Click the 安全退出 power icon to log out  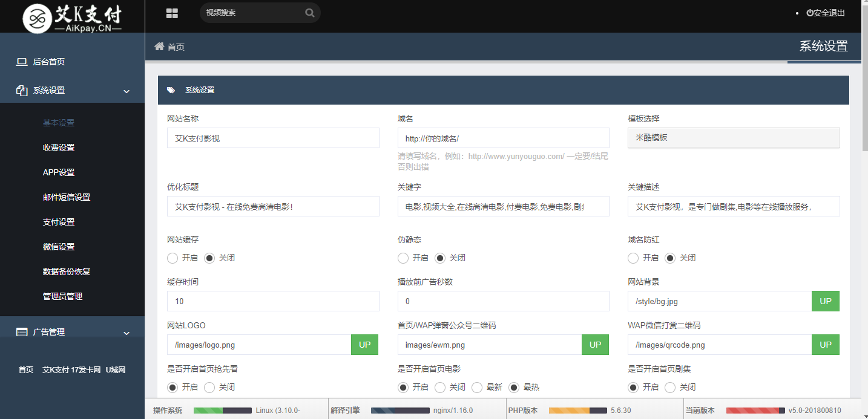pyautogui.click(x=810, y=12)
